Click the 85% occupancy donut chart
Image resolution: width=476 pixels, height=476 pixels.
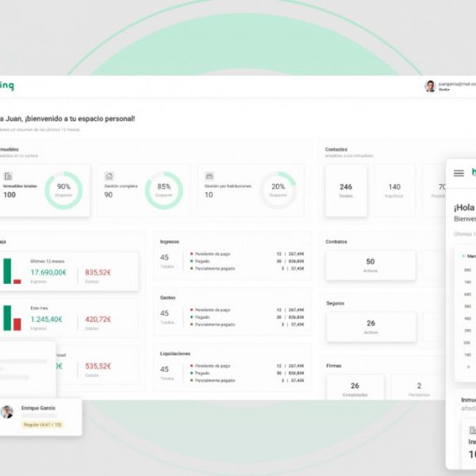(x=164, y=190)
